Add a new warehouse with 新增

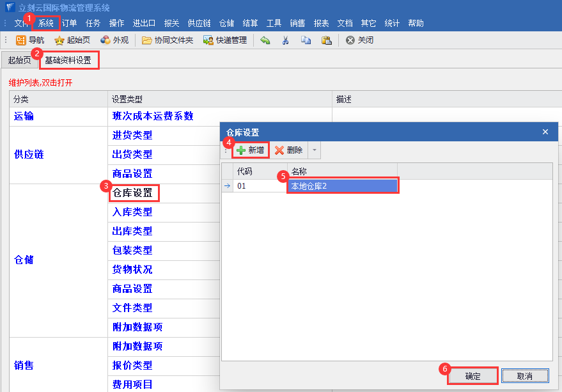(250, 150)
